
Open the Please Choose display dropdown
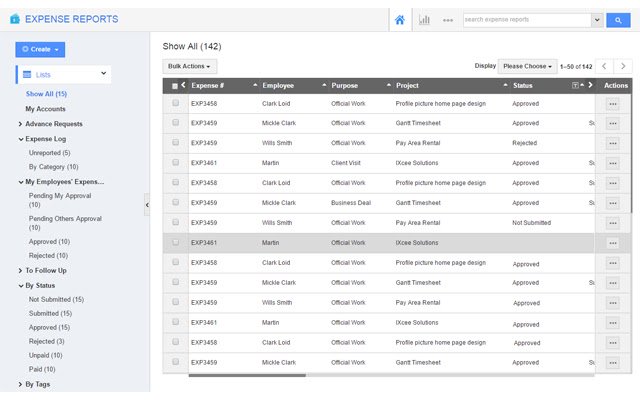point(527,66)
